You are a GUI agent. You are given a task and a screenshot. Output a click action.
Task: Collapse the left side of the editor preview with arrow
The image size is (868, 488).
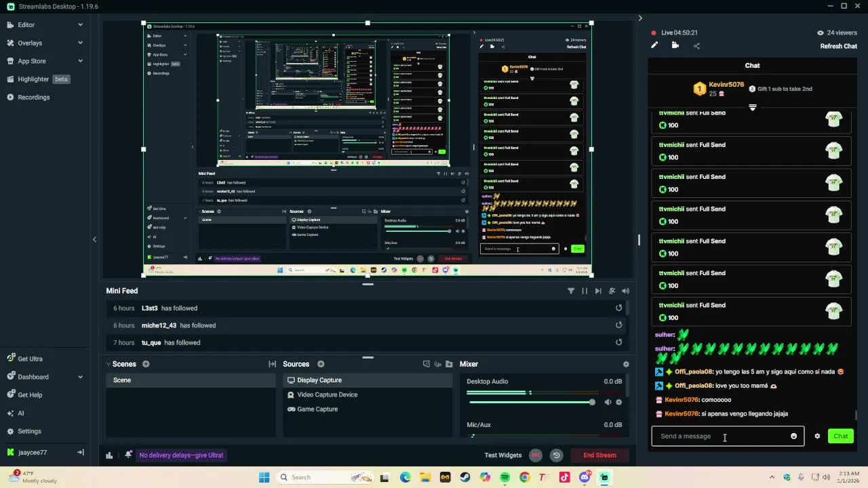94,239
